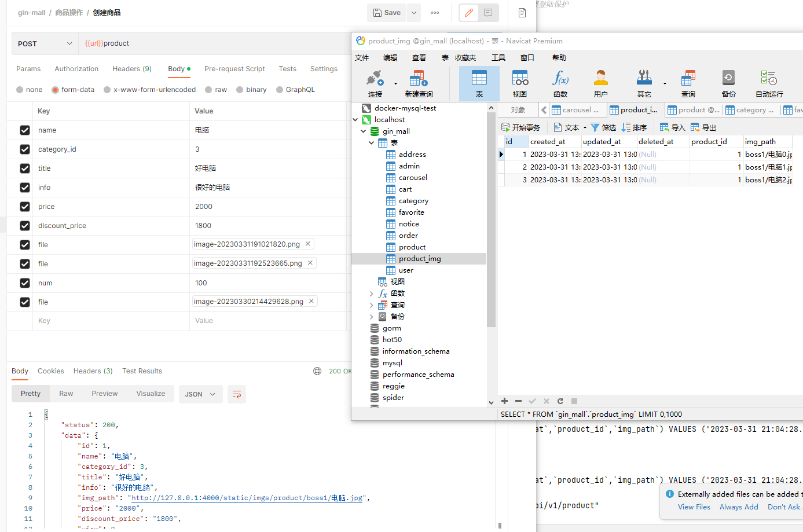The height and width of the screenshot is (532, 803).
Task: Disable the discount_price row checkbox
Action: (x=25, y=226)
